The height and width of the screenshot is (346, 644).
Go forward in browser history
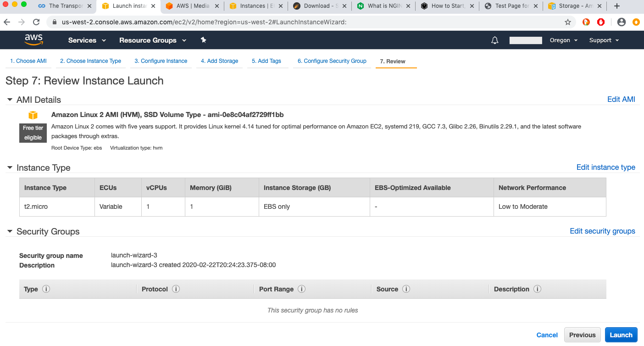[22, 22]
